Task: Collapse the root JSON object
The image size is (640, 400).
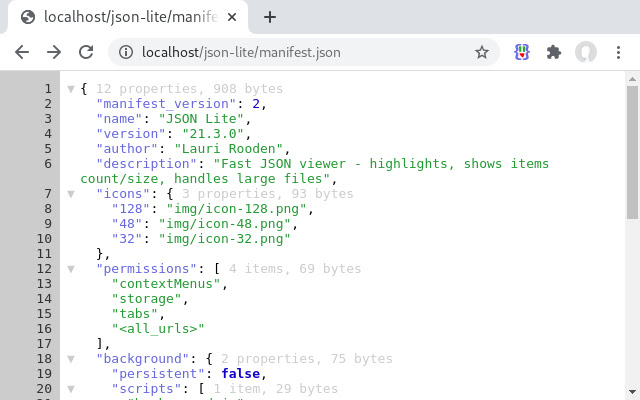Action: tap(70, 89)
